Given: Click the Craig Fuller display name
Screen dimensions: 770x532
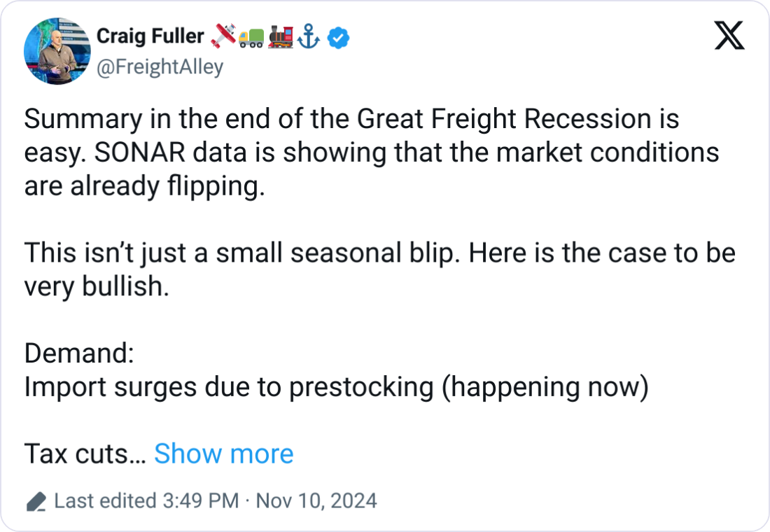Looking at the screenshot, I should 150,36.
